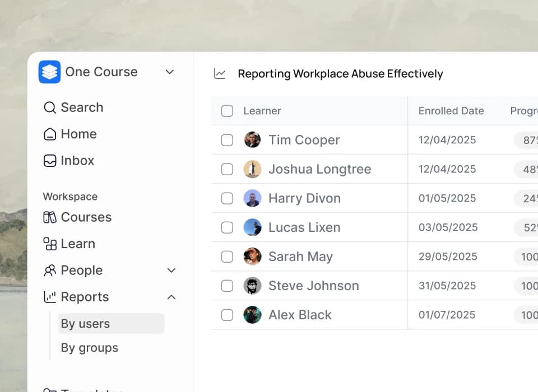Click Harry Divon's avatar
Image resolution: width=538 pixels, height=392 pixels.
pos(252,198)
